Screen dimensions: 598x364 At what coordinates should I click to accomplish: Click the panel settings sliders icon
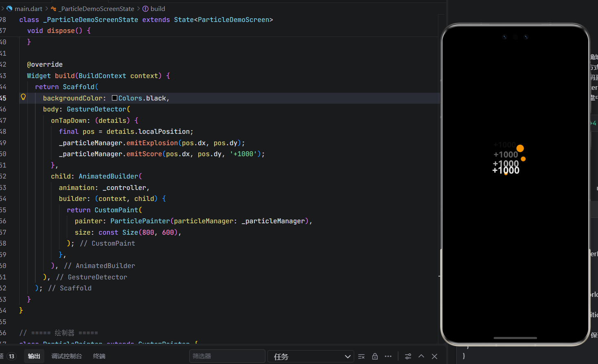(x=408, y=356)
